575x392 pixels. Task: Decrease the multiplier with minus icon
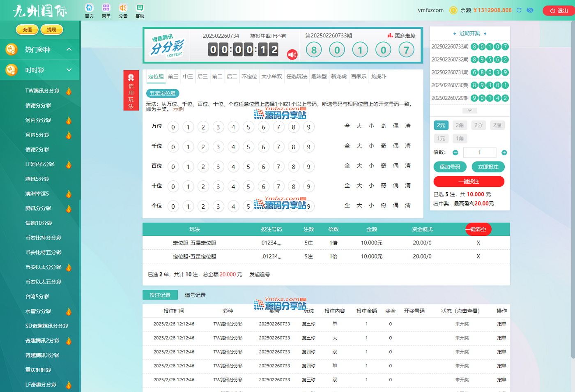click(x=455, y=152)
